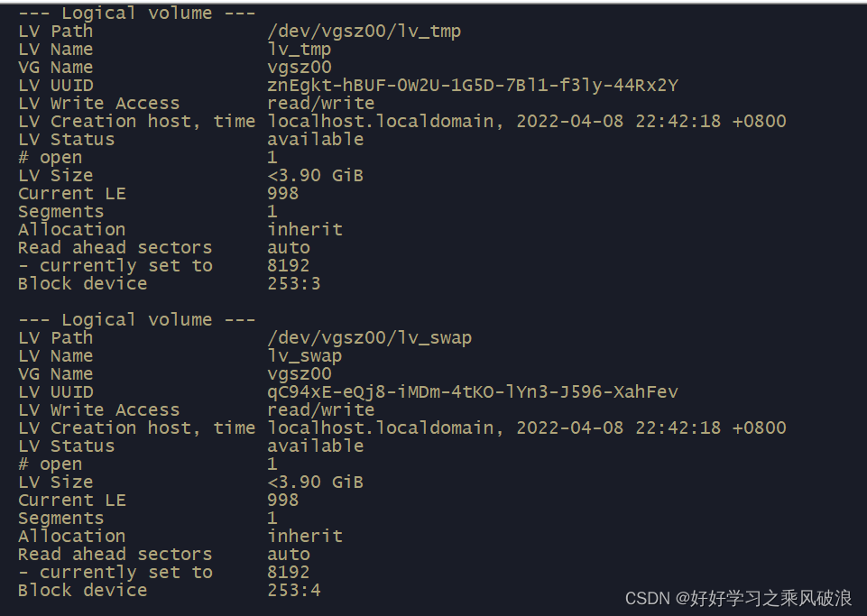This screenshot has width=867, height=616.
Task: Click the second Logical volume header
Action: click(136, 319)
